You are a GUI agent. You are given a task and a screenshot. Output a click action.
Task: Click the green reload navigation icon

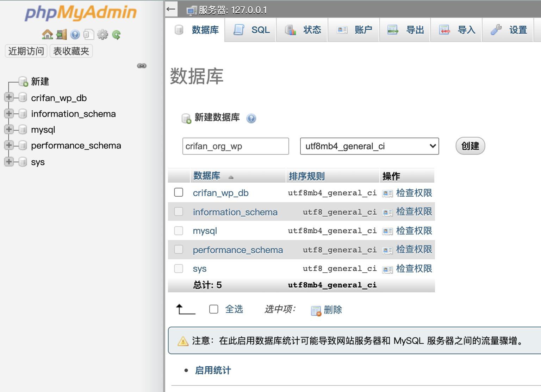pos(116,34)
